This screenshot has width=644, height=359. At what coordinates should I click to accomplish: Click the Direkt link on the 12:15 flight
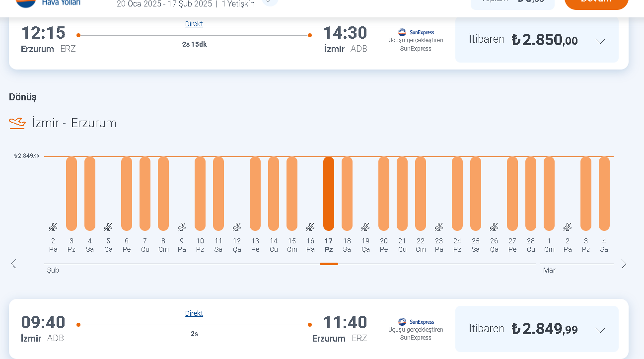(194, 24)
